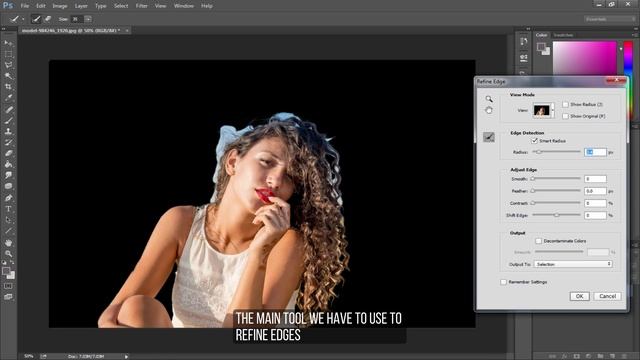Select the Eyedropper tool
The width and height of the screenshot is (640, 360).
click(8, 98)
